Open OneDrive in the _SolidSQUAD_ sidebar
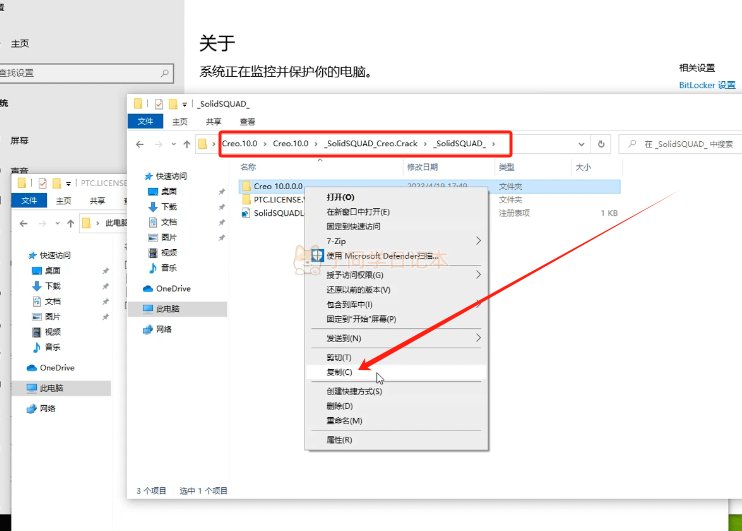 (167, 288)
